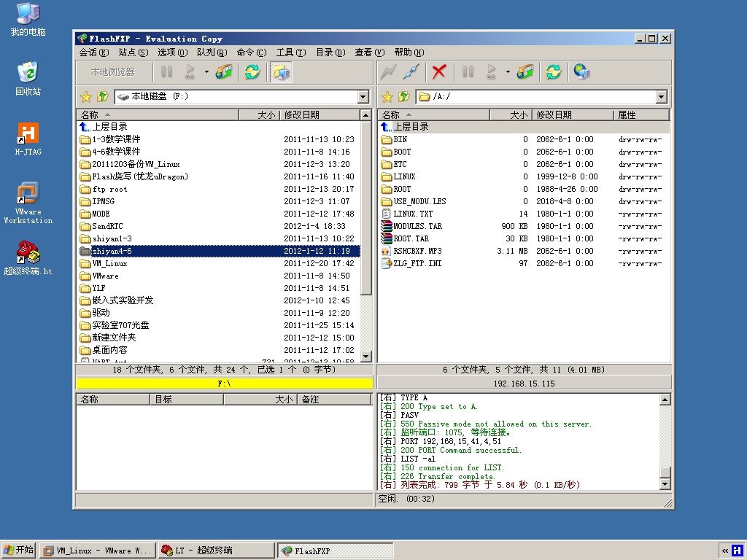Select 我的电脑 desktop icon
The width and height of the screenshot is (747, 560).
coord(28,20)
